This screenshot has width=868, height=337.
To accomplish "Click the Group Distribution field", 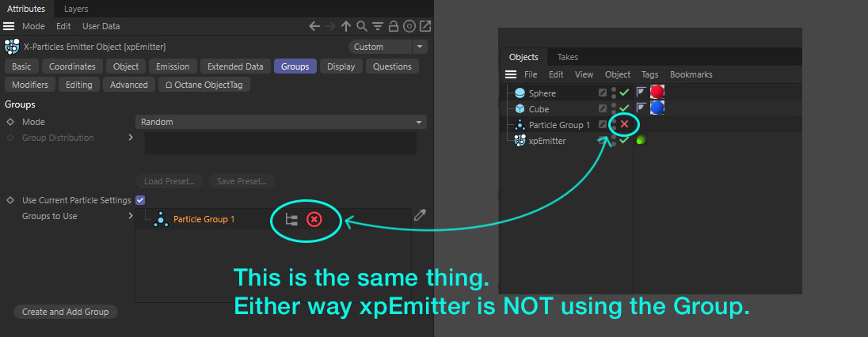I will (x=280, y=142).
